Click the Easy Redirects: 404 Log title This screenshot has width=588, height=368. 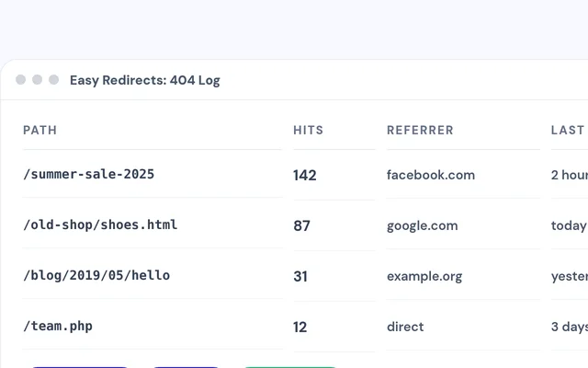[x=145, y=80]
